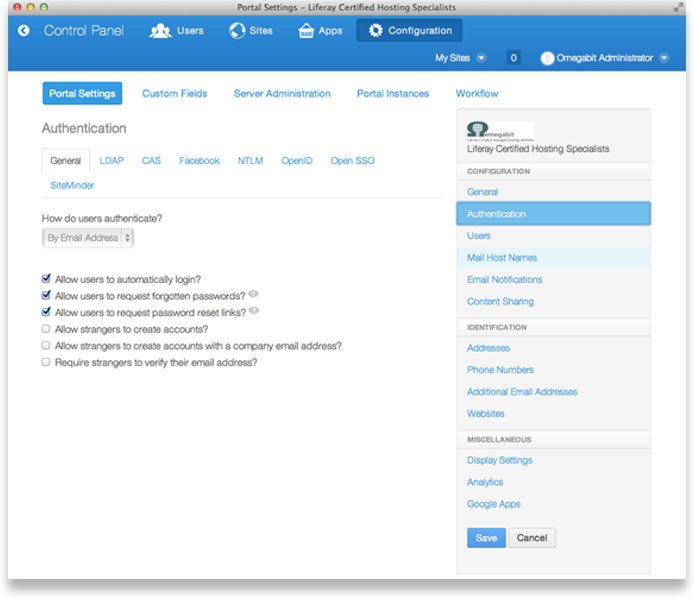
Task: Click the Control Panel title link
Action: click(83, 31)
